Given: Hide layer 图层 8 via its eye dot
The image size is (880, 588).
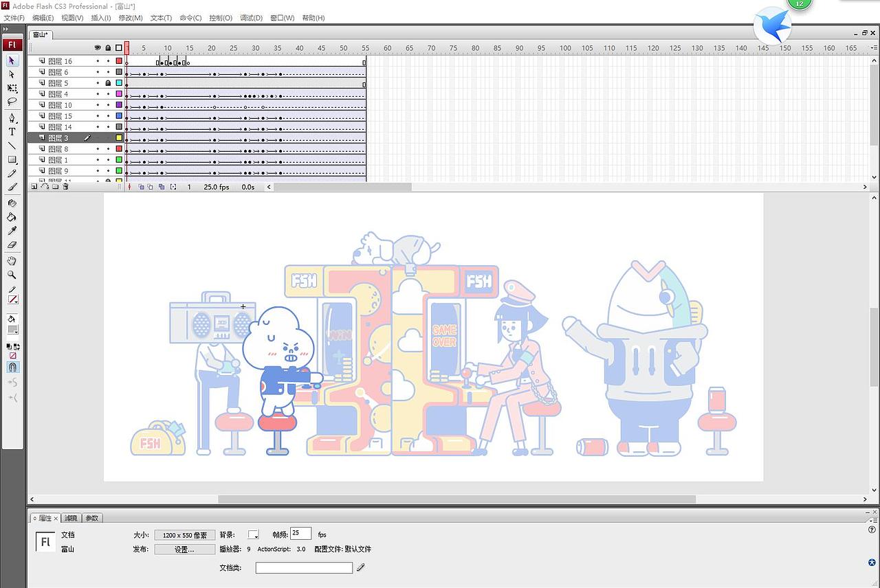Looking at the screenshot, I should pyautogui.click(x=98, y=149).
